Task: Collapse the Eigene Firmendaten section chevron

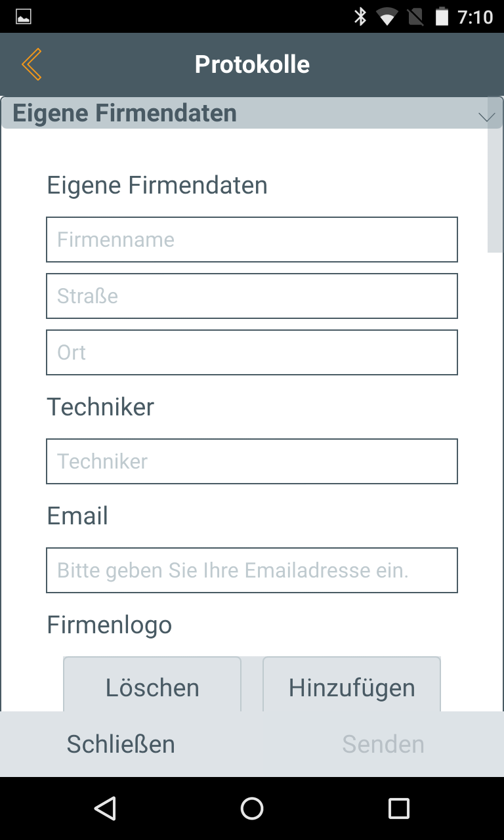Action: tap(486, 117)
